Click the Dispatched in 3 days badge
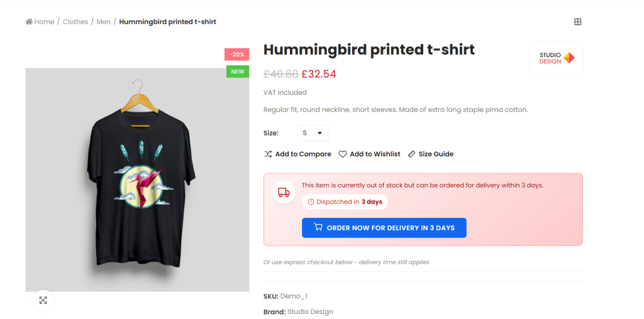 point(345,202)
